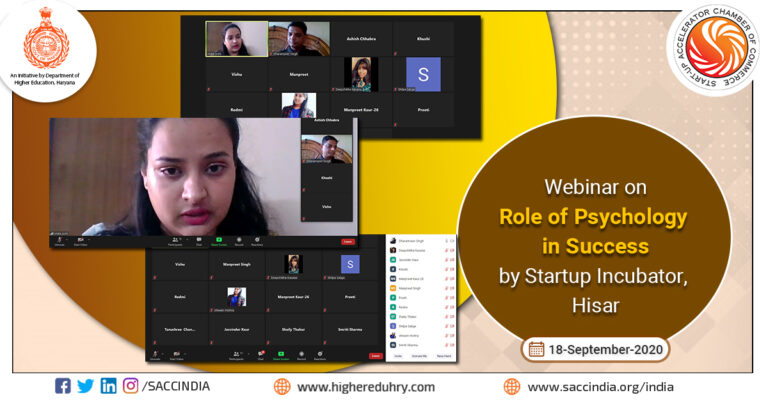The height and width of the screenshot is (402, 768).
Task: Click red Leave button in speaker-view window
Action: (348, 242)
